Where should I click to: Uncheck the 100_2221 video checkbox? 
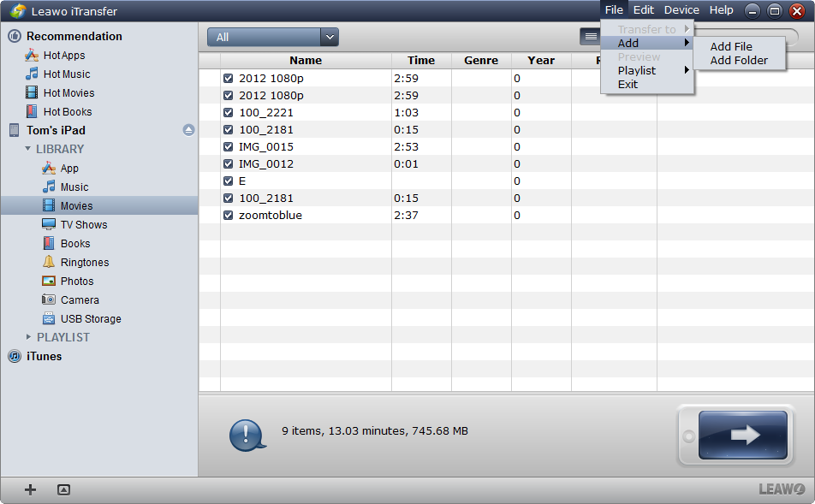[228, 113]
